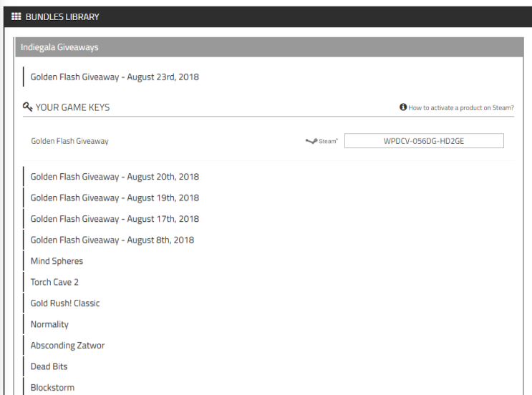Viewport: 532px width, 395px height.
Task: Open the Mind Spheres giveaway entry
Action: (x=57, y=261)
